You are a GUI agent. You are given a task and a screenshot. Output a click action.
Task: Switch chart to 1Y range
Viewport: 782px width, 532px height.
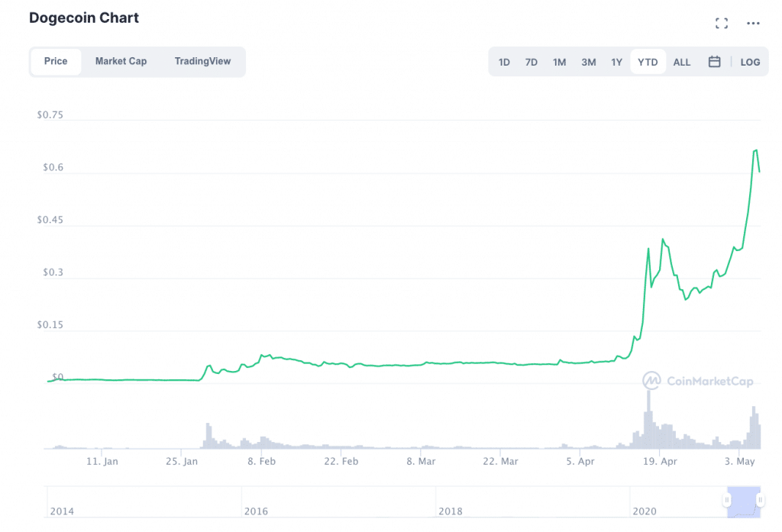[616, 62]
